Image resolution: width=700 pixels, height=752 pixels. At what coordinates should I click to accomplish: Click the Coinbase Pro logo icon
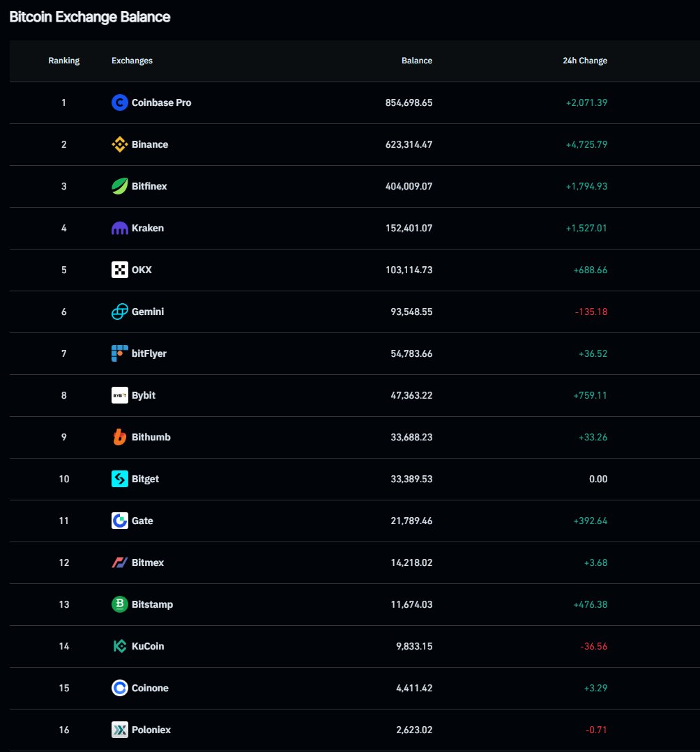coord(119,102)
